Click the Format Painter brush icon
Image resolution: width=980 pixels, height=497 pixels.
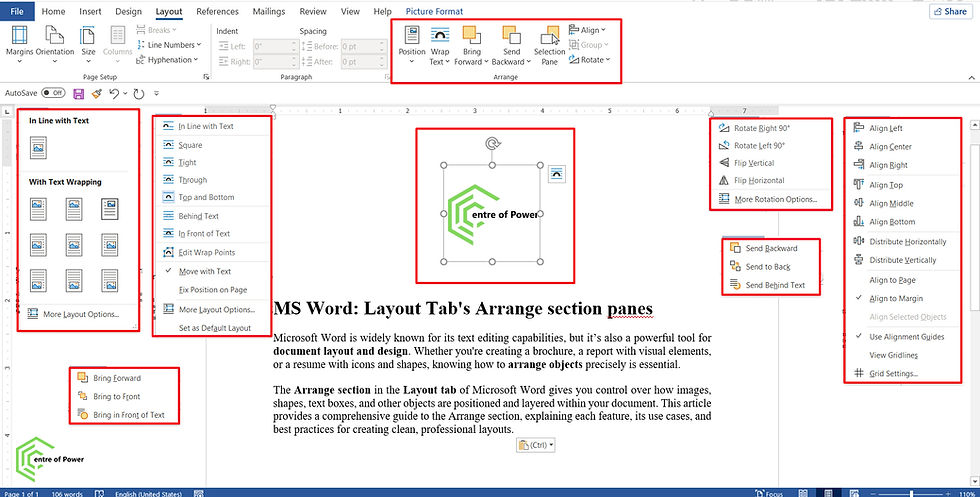click(96, 93)
